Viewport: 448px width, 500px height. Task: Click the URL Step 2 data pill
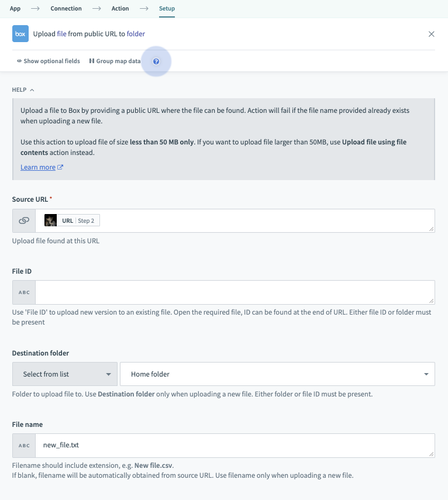coord(72,220)
